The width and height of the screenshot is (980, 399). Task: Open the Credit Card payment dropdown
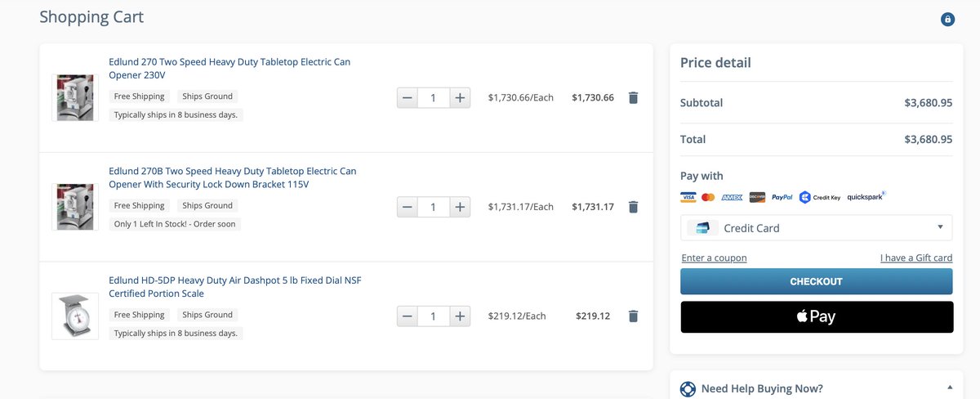tap(817, 227)
